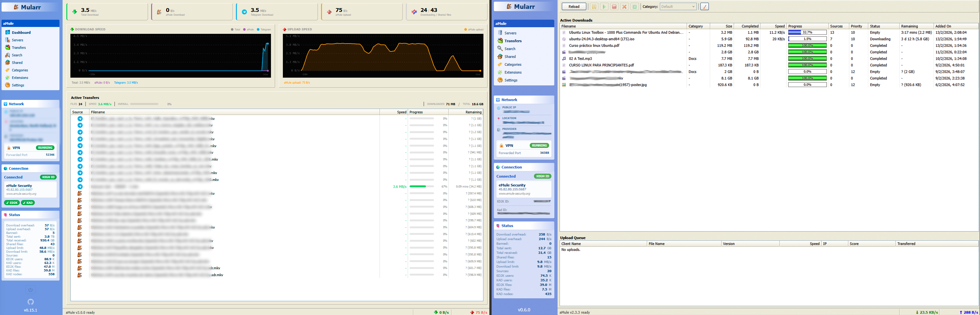Select Curso práctico linux Ubuntu.pdf row
This screenshot has width=980, height=315.
(x=769, y=45)
